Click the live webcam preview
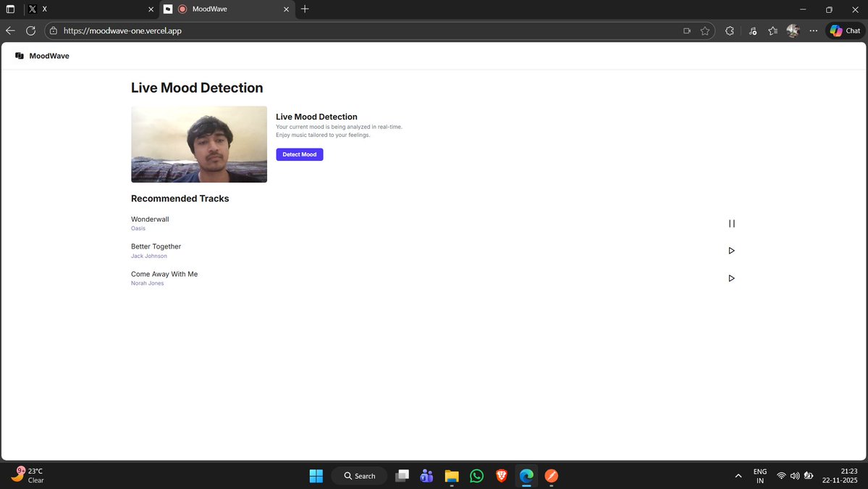 (198, 143)
